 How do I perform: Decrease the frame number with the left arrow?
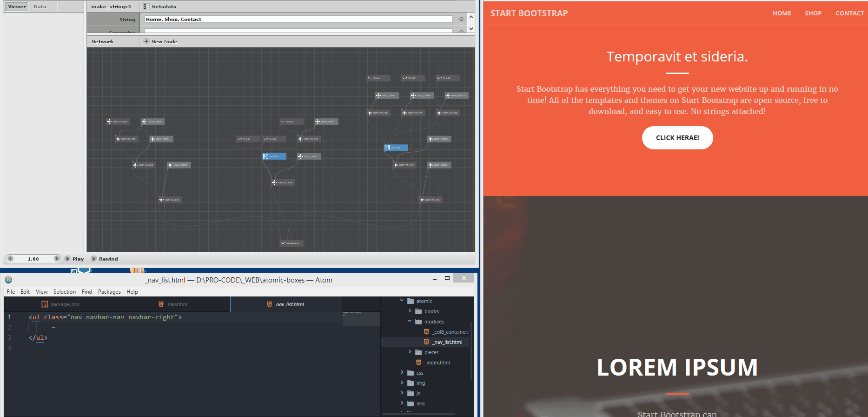11,259
